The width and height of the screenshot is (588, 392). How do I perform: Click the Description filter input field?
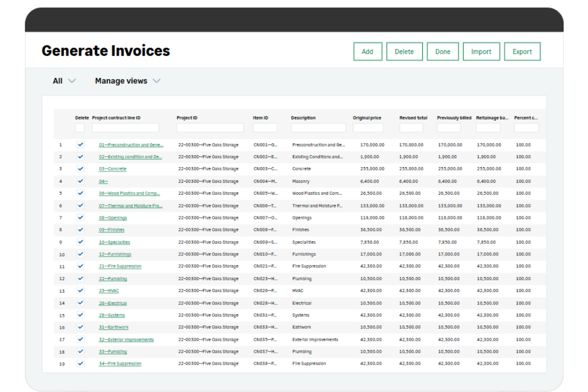click(318, 127)
